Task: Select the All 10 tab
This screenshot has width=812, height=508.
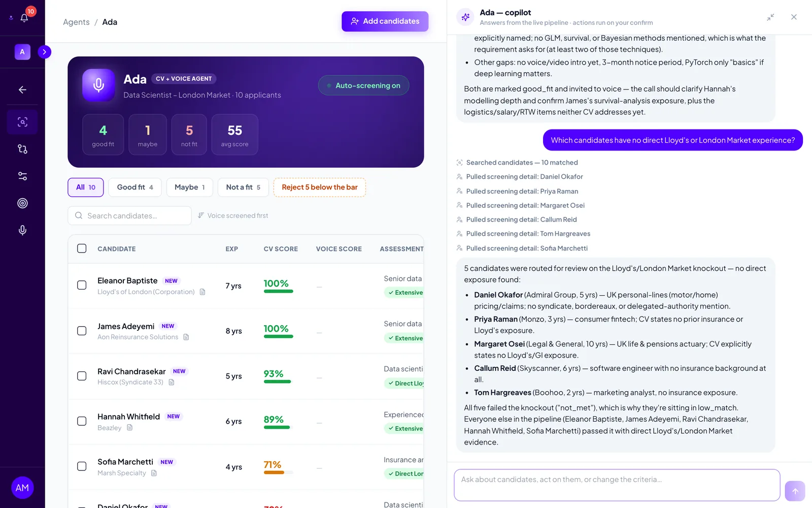Action: [86, 187]
